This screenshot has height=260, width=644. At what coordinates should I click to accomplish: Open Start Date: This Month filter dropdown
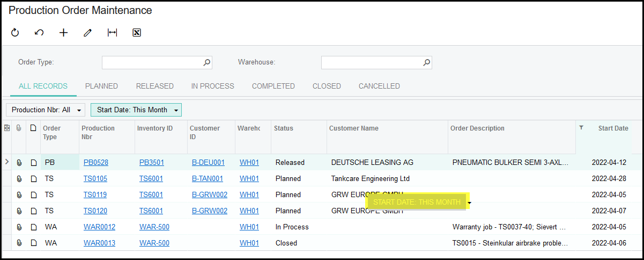tap(136, 110)
